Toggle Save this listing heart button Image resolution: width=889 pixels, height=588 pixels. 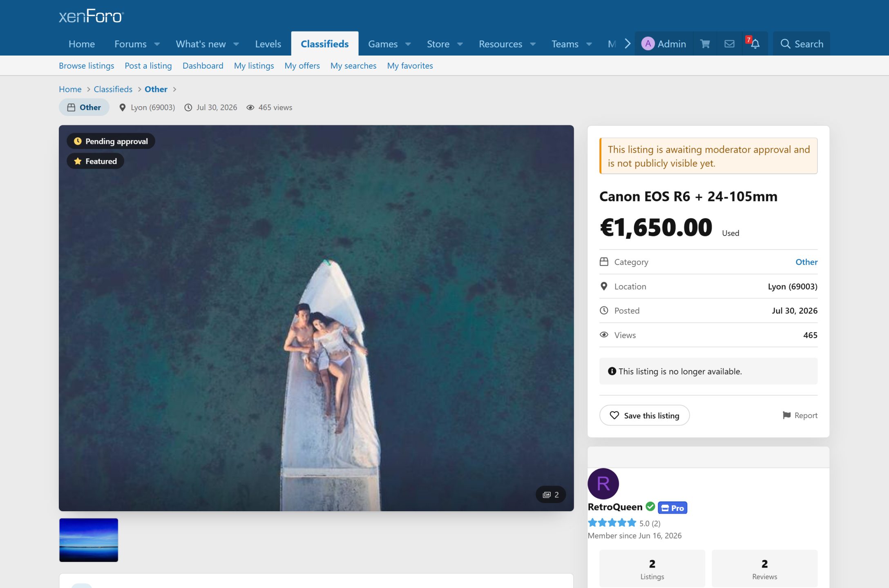tap(644, 415)
